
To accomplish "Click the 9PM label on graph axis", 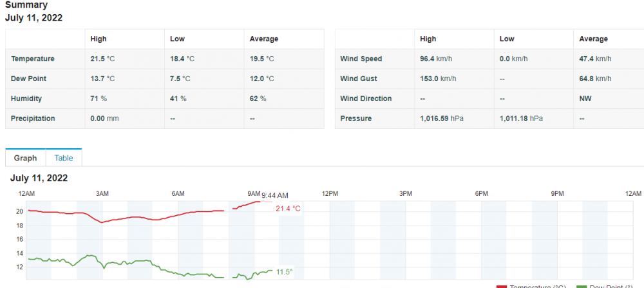I will pos(557,193).
